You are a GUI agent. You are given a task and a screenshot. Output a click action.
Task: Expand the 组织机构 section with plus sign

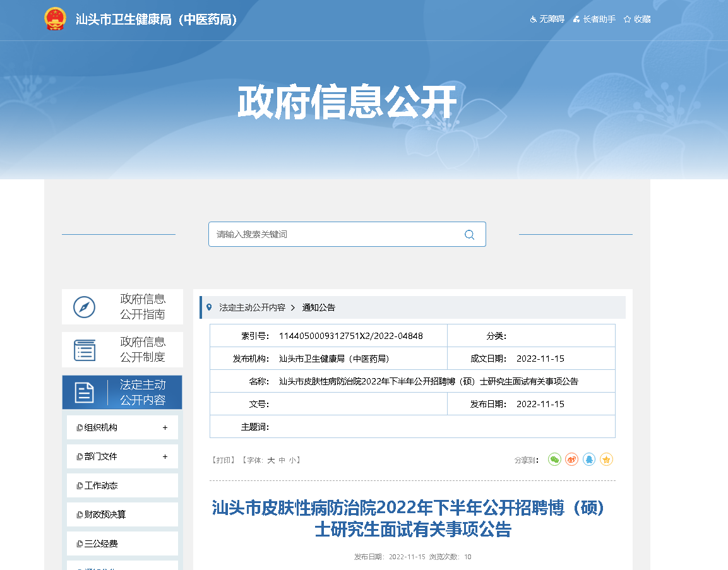(x=165, y=427)
